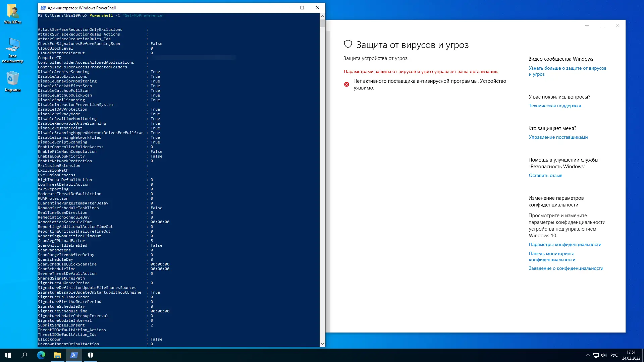Image resolution: width=644 pixels, height=362 pixels.
Task: Click the network tray icon
Action: (x=596, y=355)
